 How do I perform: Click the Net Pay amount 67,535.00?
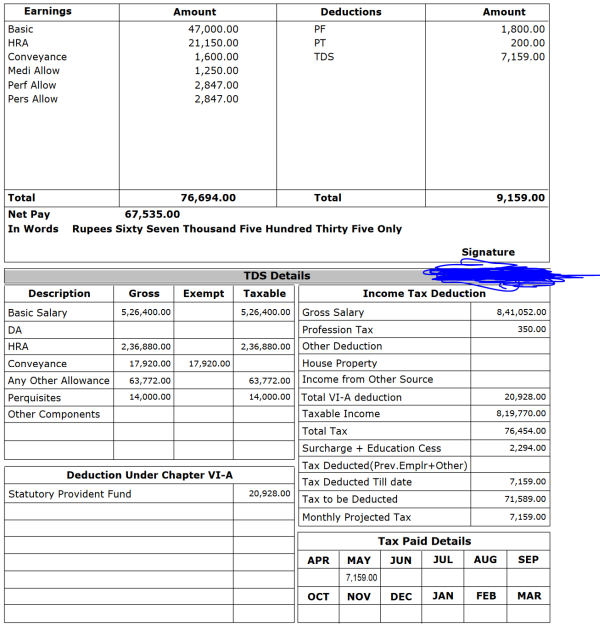pyautogui.click(x=152, y=214)
